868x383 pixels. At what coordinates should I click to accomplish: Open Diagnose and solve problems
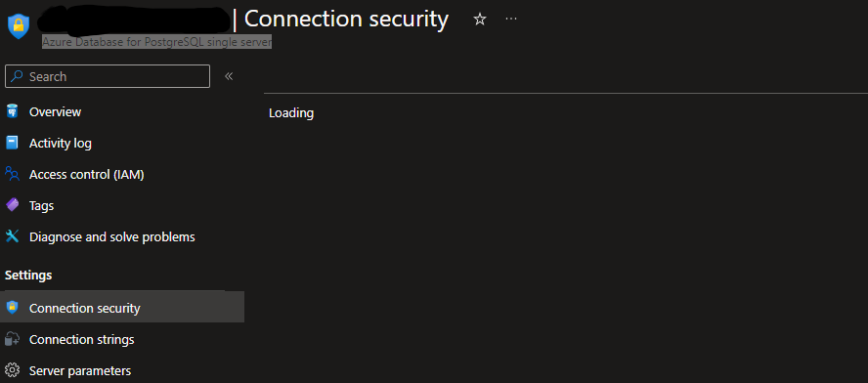coord(111,236)
